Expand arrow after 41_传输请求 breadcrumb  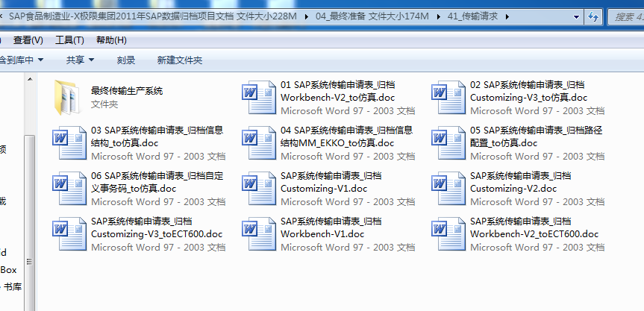(507, 16)
